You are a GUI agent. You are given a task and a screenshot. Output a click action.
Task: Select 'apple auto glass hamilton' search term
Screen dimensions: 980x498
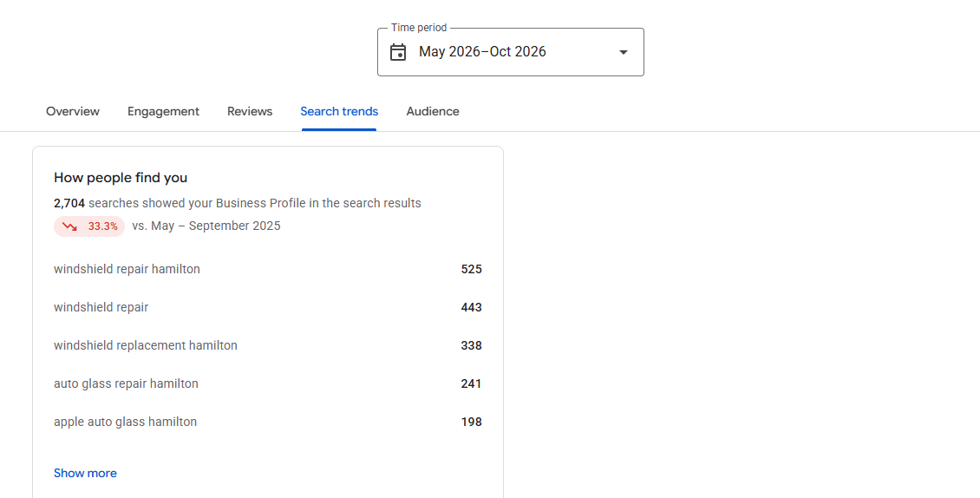(x=125, y=422)
